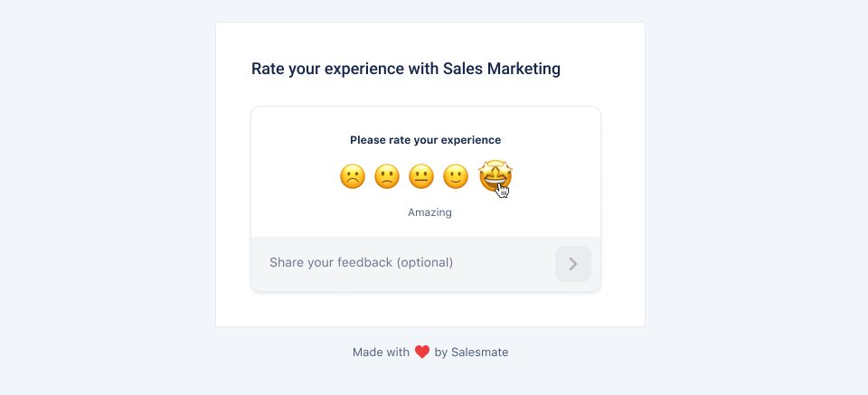Viewport: 868px width, 395px height.
Task: Rate the experience as worst with first emoji
Action: click(353, 177)
